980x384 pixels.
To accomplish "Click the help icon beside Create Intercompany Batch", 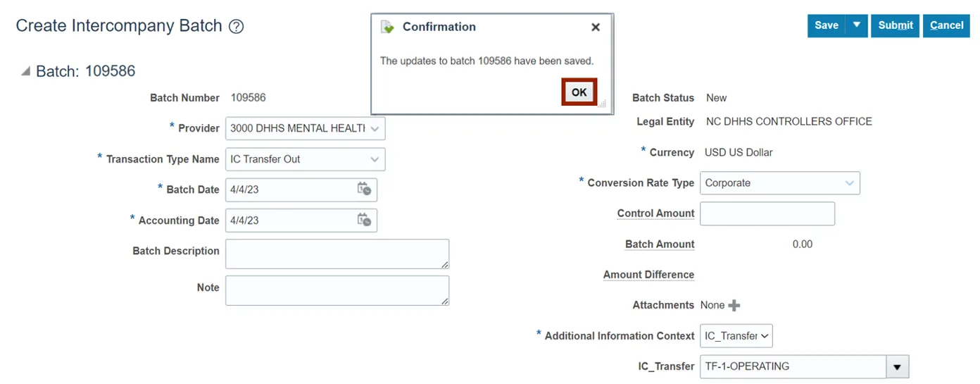I will [237, 27].
